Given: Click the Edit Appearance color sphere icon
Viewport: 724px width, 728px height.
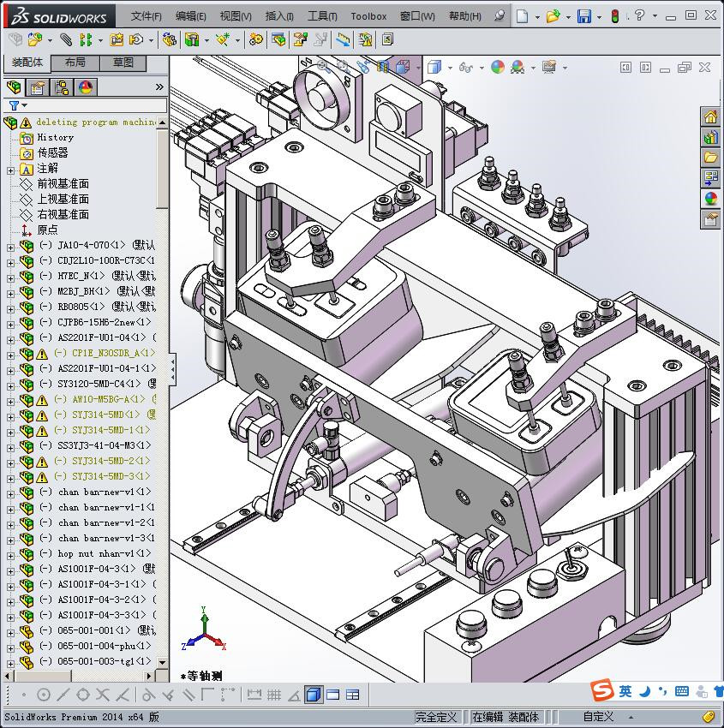Looking at the screenshot, I should tap(498, 67).
